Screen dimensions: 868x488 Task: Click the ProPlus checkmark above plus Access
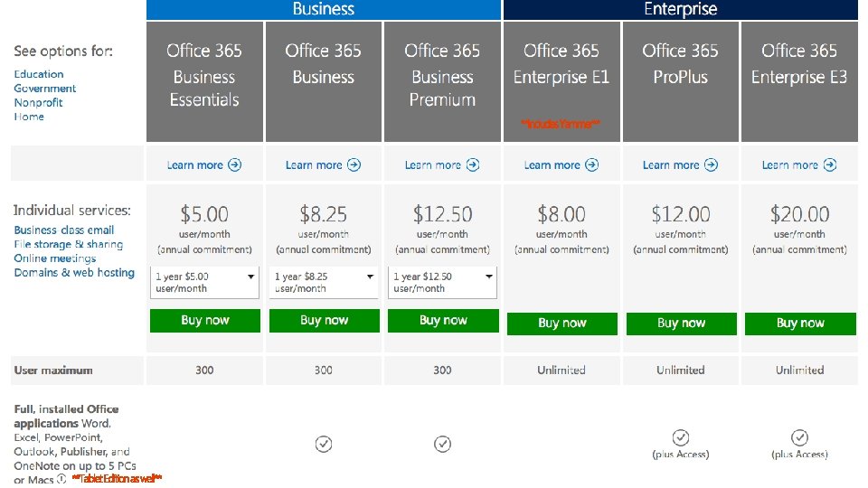(x=681, y=438)
